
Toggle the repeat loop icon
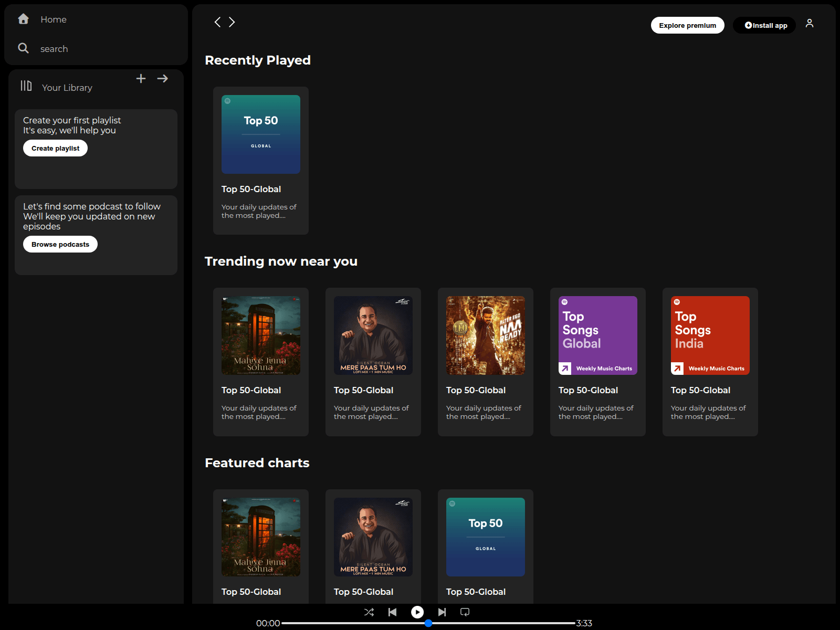(465, 612)
